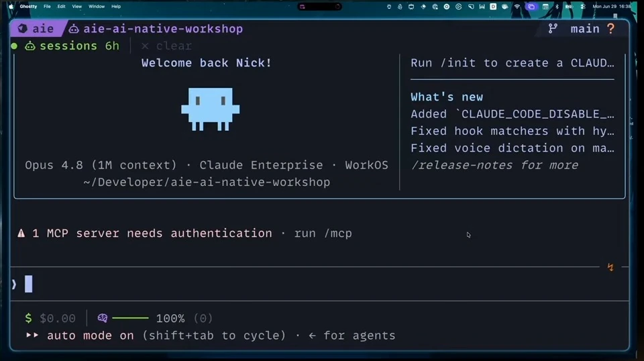Toggle auto mode on indicator
Image resolution: width=644 pixels, height=361 pixels.
91,336
